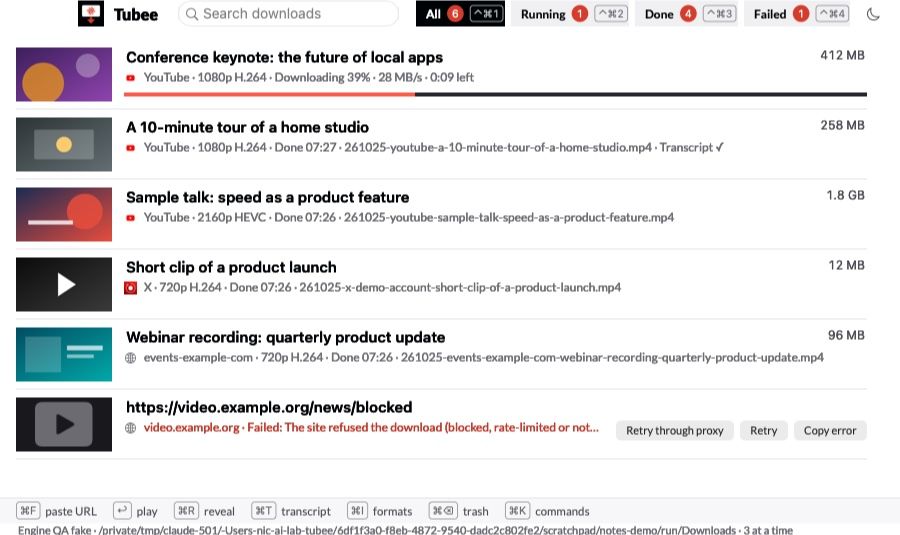Click the blocked video placeholder thumbnail
900x535 pixels.
tap(64, 424)
